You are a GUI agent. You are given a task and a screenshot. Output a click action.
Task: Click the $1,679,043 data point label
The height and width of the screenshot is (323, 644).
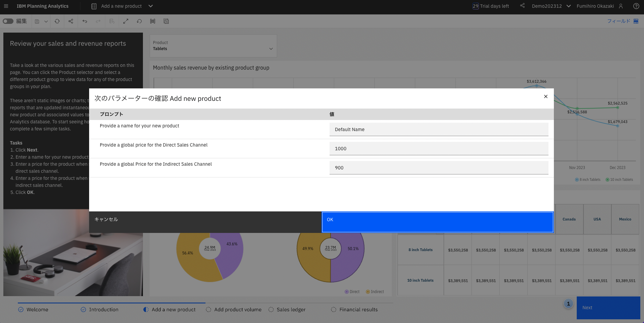[x=617, y=122]
